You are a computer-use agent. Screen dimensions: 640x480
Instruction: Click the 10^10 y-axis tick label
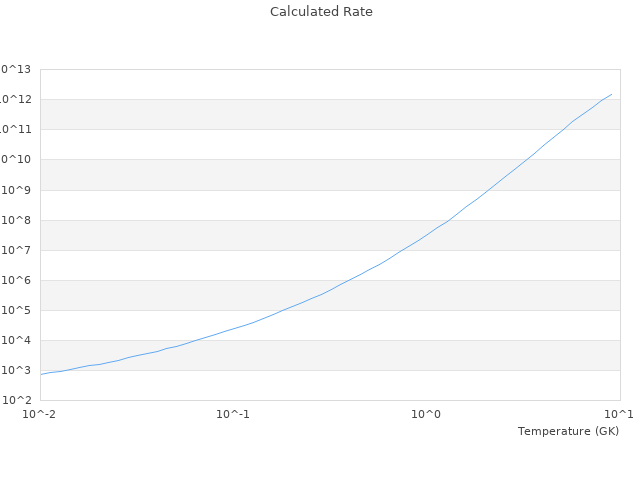click(x=16, y=160)
